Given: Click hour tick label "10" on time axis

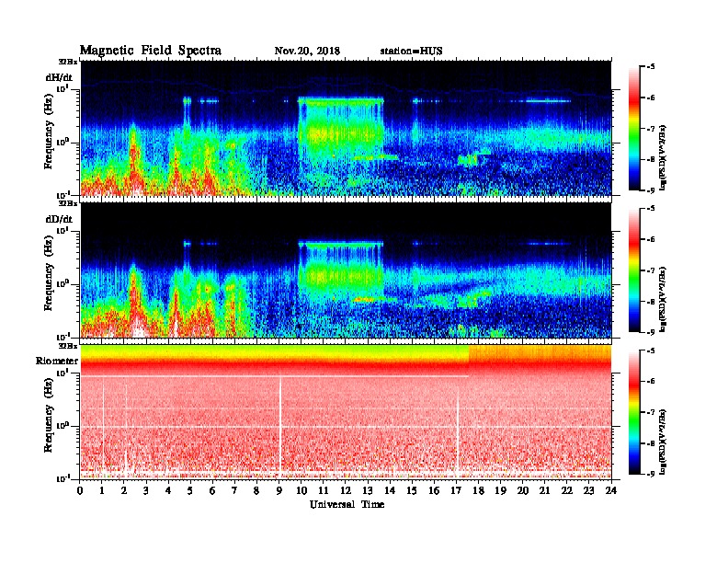Looking at the screenshot, I should (x=301, y=491).
